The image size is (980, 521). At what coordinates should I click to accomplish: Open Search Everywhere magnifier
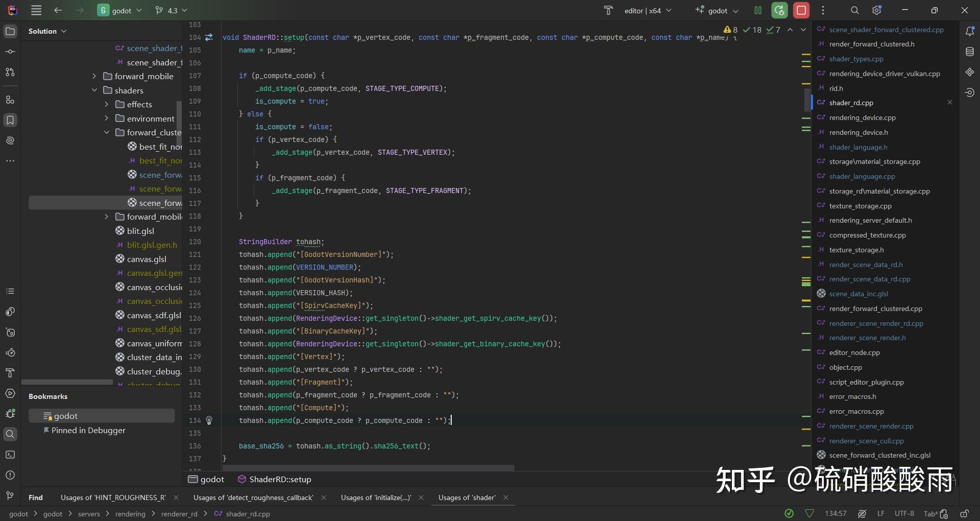(x=854, y=10)
